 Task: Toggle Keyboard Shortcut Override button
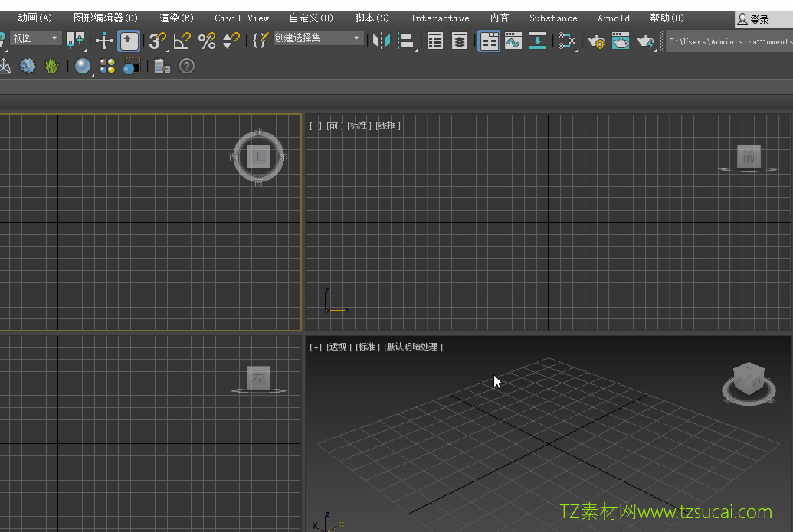[129, 41]
